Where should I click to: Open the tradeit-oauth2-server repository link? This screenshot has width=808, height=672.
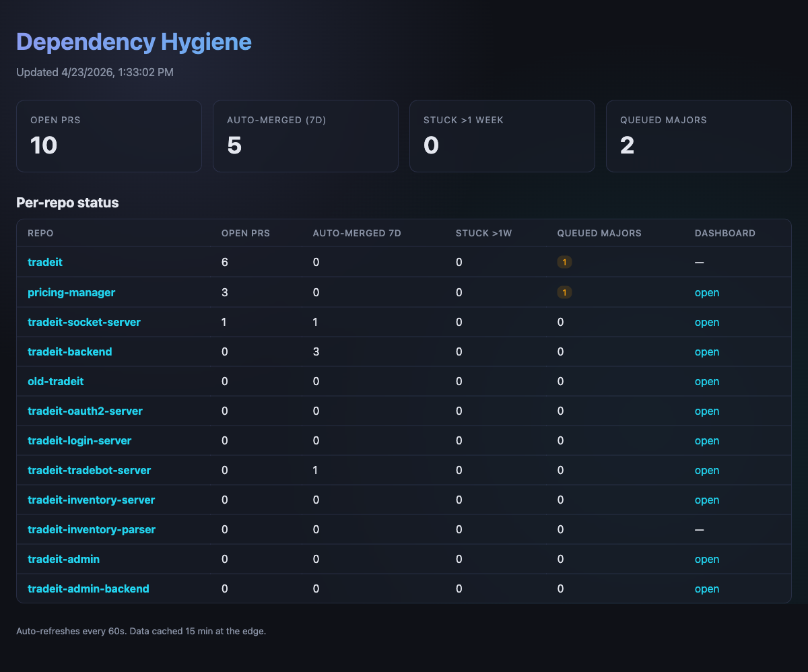coord(85,411)
